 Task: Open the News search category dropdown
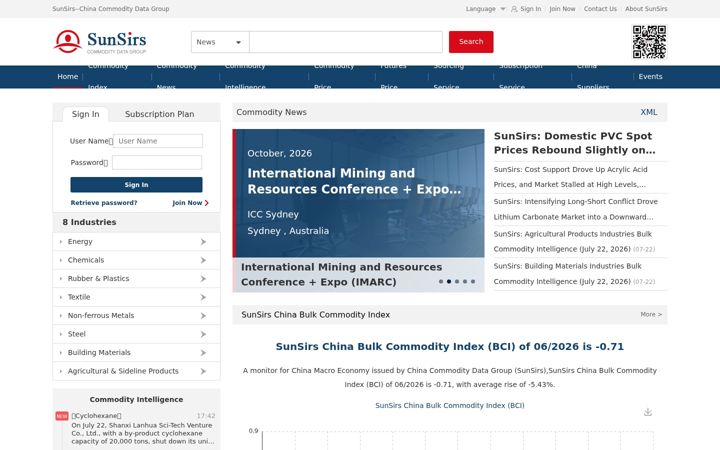pyautogui.click(x=220, y=42)
